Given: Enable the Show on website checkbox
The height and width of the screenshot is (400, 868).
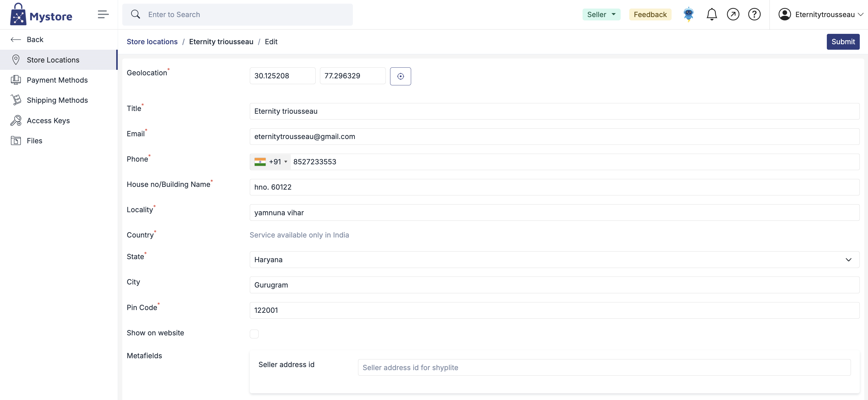Looking at the screenshot, I should [x=254, y=334].
